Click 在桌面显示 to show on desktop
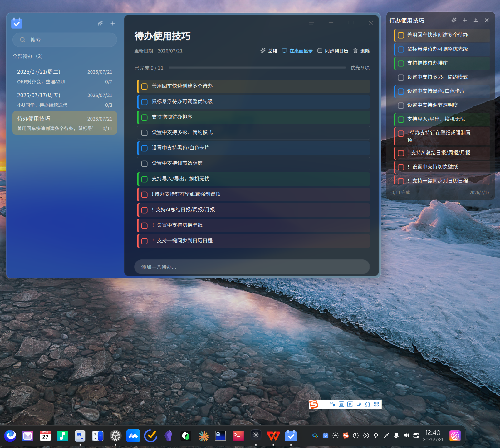500x448 pixels. click(x=297, y=51)
